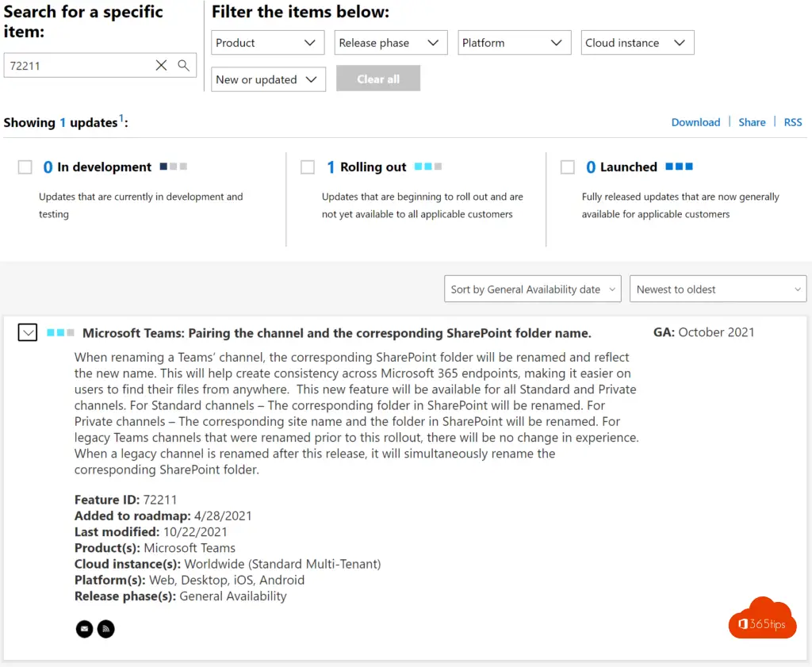The image size is (812, 667).
Task: Click the Download link
Action: tap(695, 122)
